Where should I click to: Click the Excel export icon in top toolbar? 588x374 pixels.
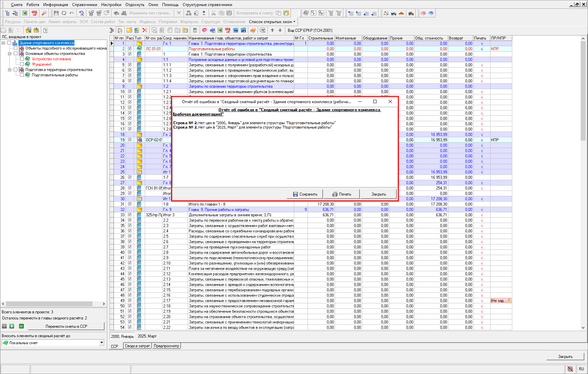point(25,13)
